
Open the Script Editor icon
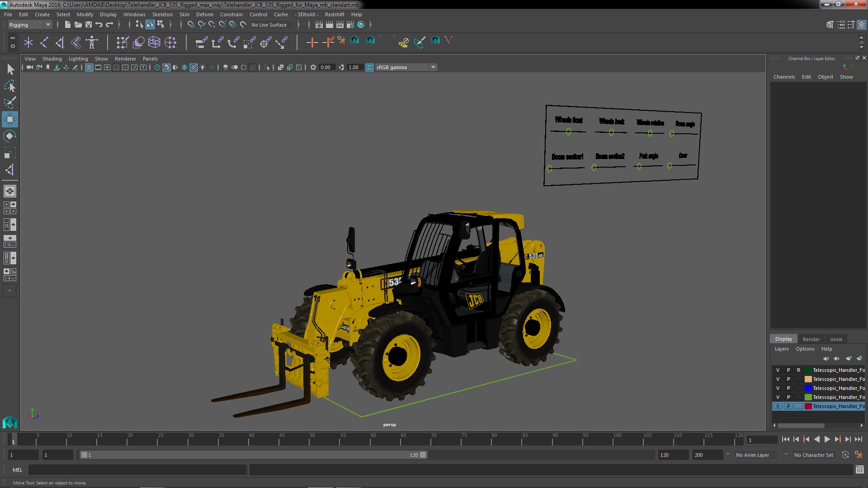point(859,470)
